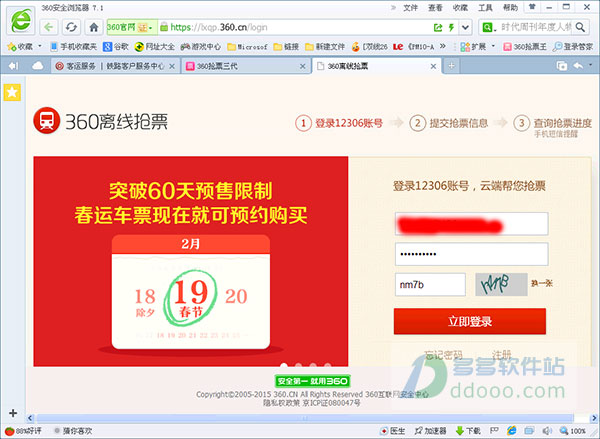This screenshot has width=600, height=439.
Task: Go to the browser home page icon
Action: tap(94, 27)
